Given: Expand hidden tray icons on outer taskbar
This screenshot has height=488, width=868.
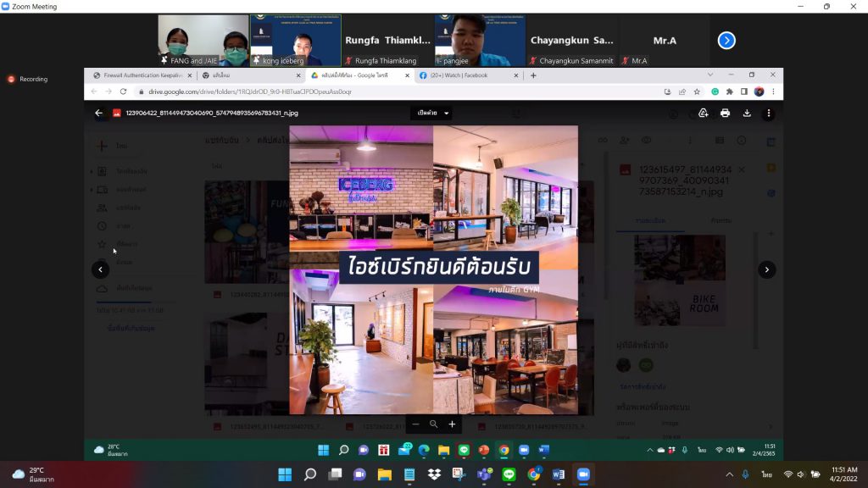Looking at the screenshot, I should coord(730,474).
